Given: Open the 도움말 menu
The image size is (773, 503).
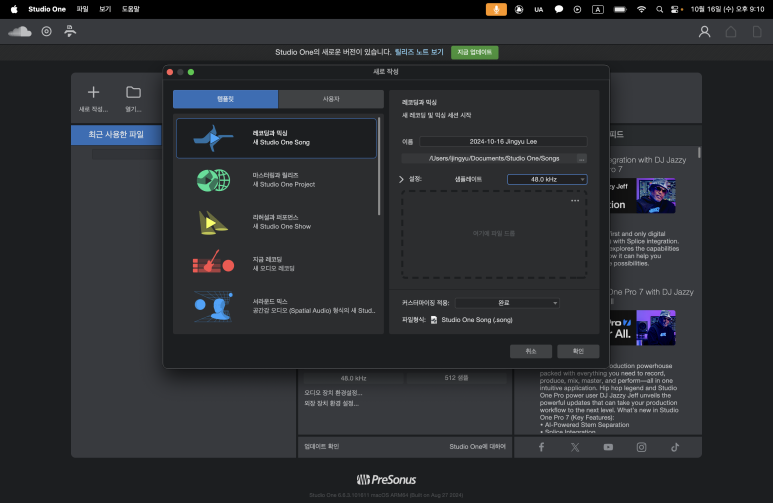Looking at the screenshot, I should (131, 9).
